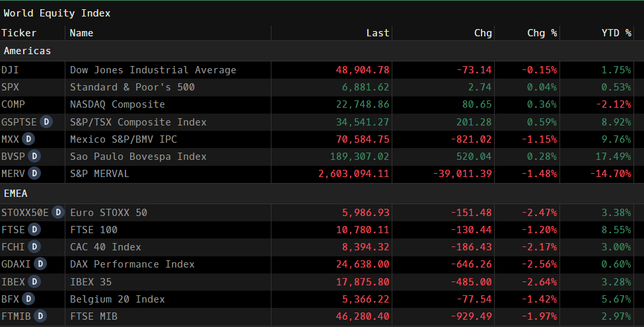The image size is (644, 327).
Task: Click Dow Jones last value 48,904.78
Action: pyautogui.click(x=363, y=70)
